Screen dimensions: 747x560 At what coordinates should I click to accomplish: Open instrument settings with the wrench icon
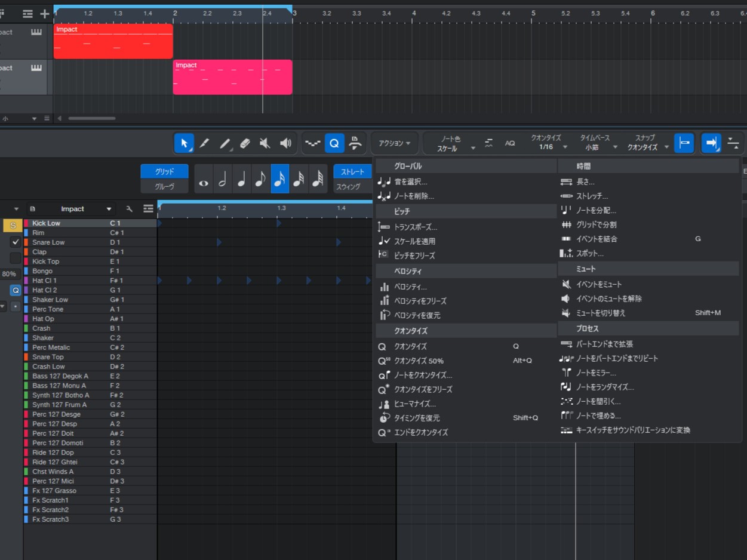(x=129, y=209)
